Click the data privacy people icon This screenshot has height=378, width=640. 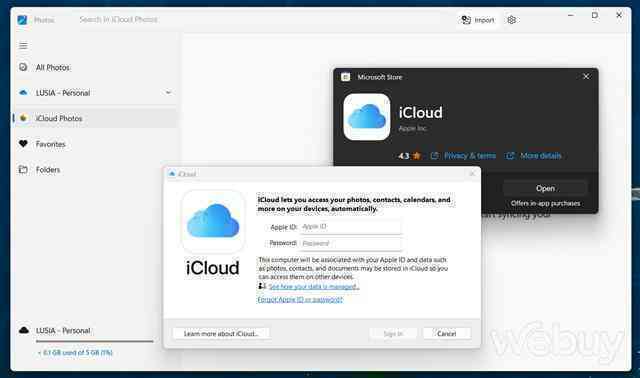pyautogui.click(x=262, y=286)
